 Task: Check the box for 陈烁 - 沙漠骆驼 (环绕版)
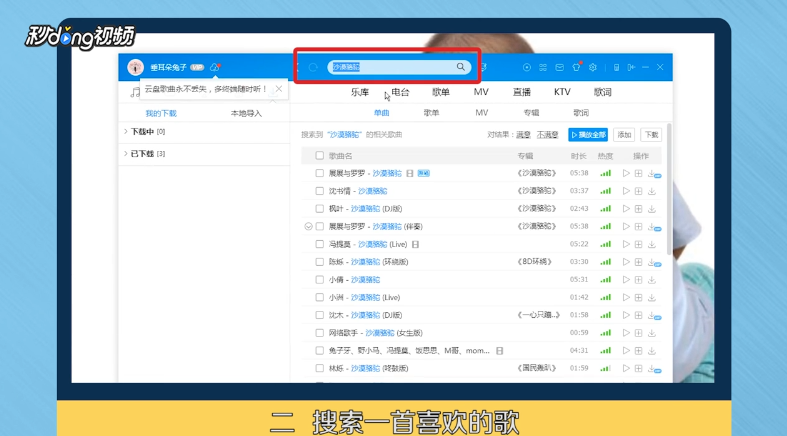click(x=319, y=262)
